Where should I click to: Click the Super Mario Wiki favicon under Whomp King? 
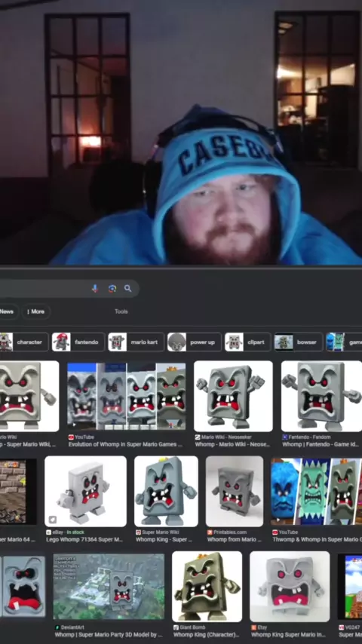[138, 532]
